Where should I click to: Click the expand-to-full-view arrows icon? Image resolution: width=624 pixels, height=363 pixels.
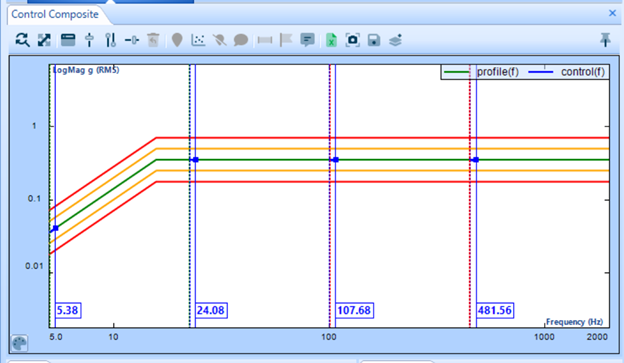(44, 40)
